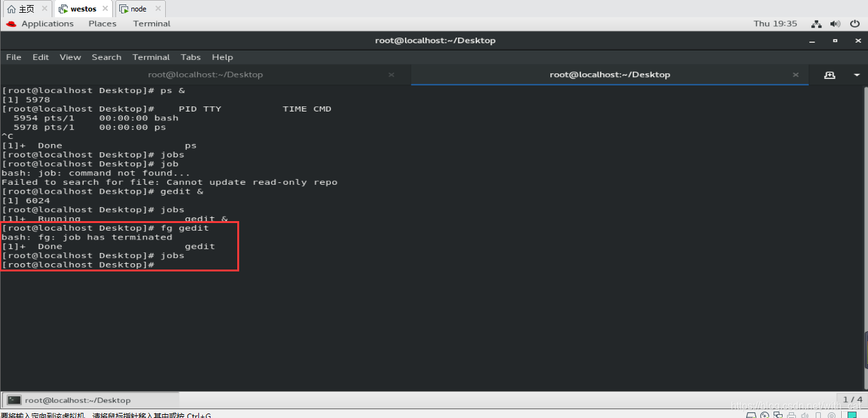
Task: Switch to the node VM tab
Action: pos(139,9)
